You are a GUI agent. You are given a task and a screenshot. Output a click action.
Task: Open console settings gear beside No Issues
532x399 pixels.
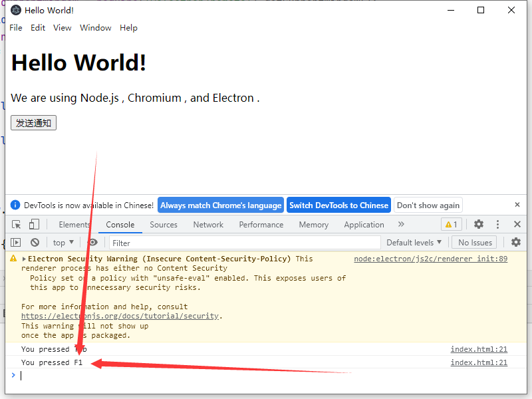(x=516, y=242)
